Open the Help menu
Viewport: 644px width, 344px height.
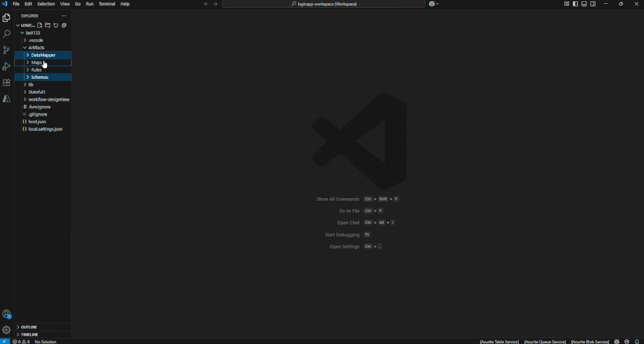pyautogui.click(x=125, y=4)
